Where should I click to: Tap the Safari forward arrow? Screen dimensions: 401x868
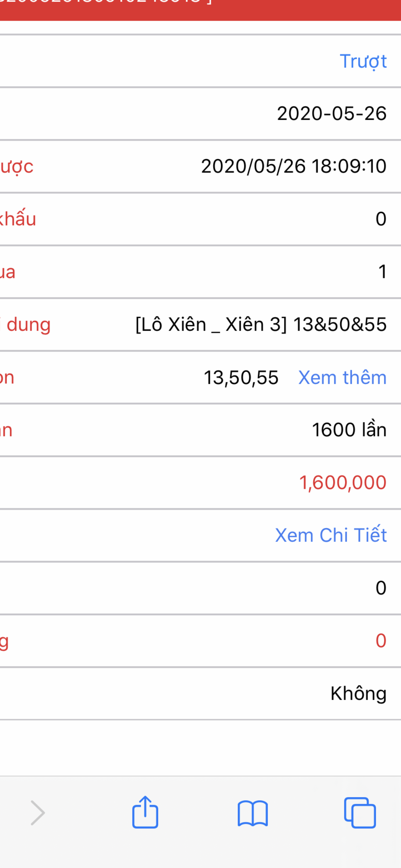pos(38,813)
